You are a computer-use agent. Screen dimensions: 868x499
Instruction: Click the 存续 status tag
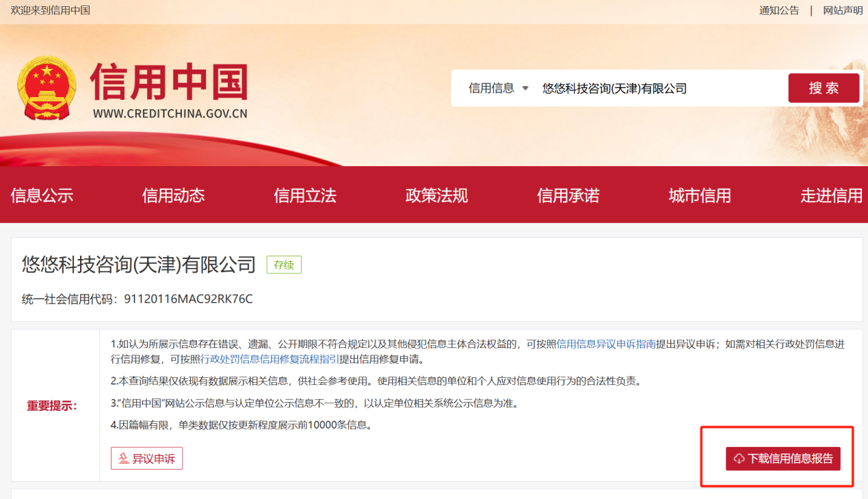tap(284, 265)
